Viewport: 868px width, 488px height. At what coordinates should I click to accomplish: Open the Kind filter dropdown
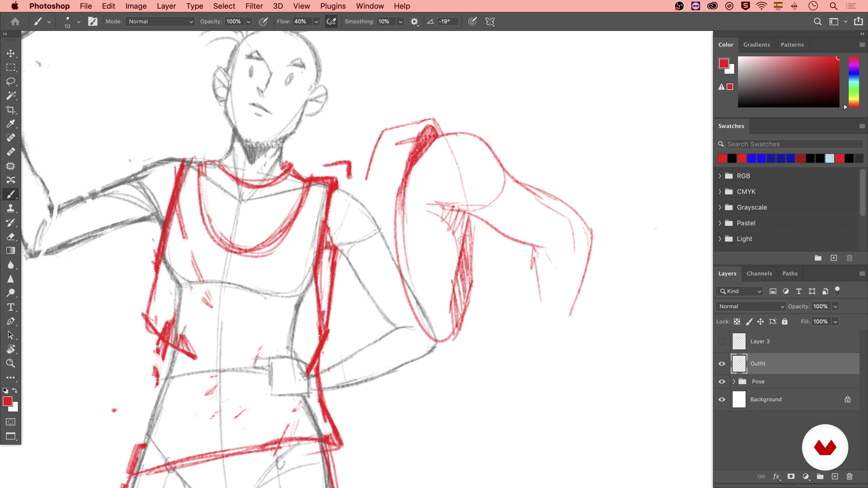pos(739,291)
